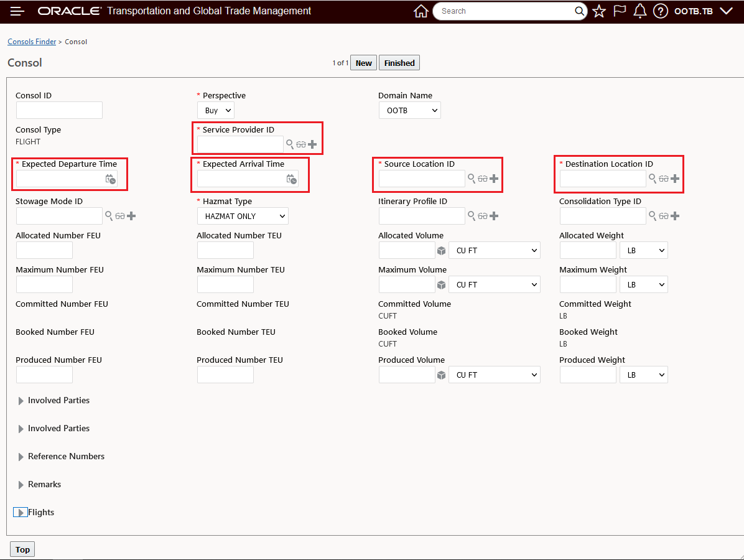Open the flag Watchlist icon
Viewport: 744px width, 560px height.
click(x=620, y=11)
